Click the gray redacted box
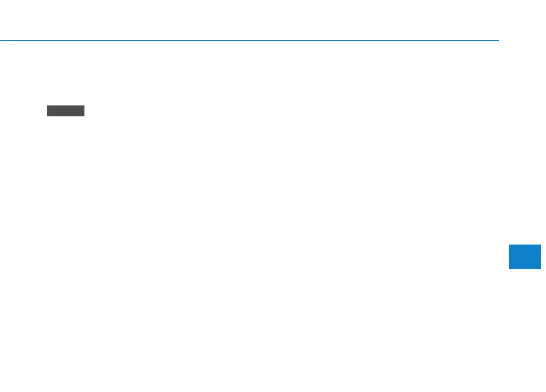 66,111
